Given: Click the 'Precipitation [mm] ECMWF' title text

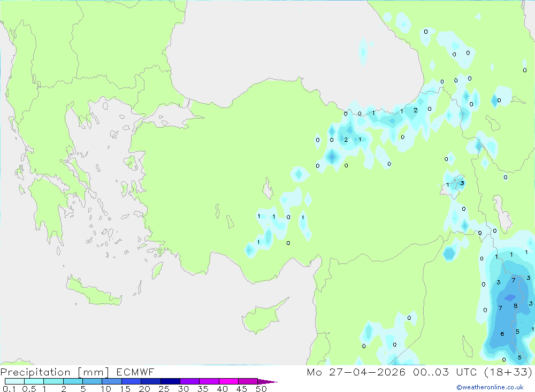Looking at the screenshot, I should [77, 372].
